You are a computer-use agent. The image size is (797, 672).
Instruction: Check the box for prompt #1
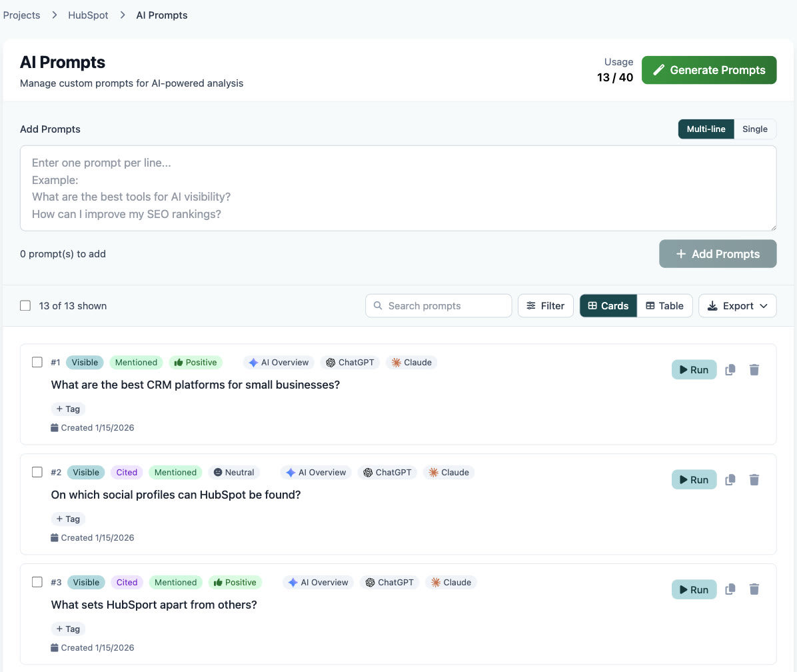(x=37, y=362)
